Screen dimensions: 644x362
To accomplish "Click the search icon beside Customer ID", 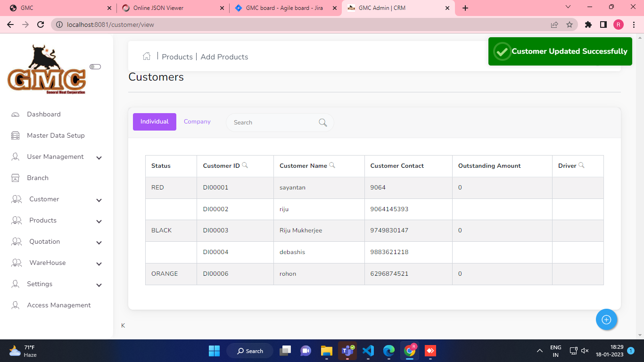I will [x=245, y=165].
